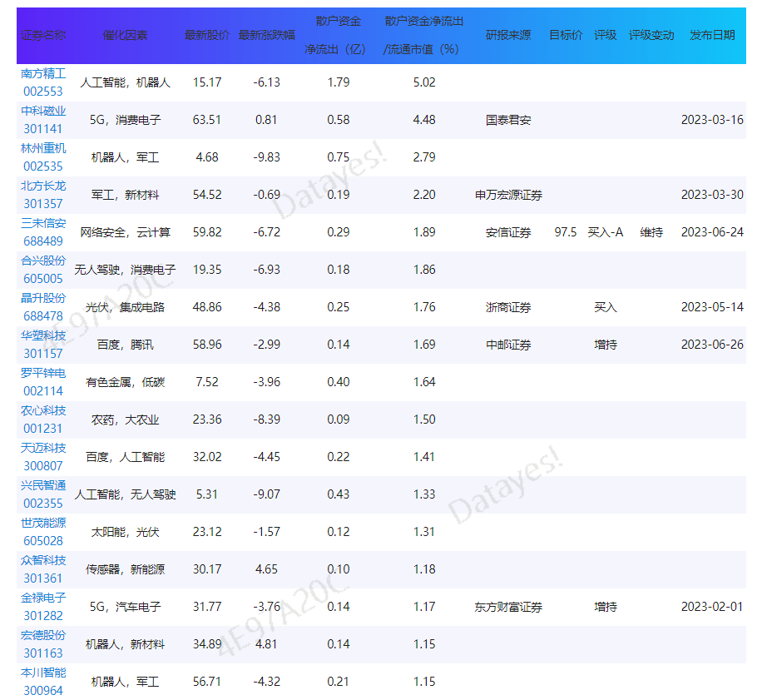The height and width of the screenshot is (700, 762).
Task: Click the change value -9.07
Action: point(267,494)
